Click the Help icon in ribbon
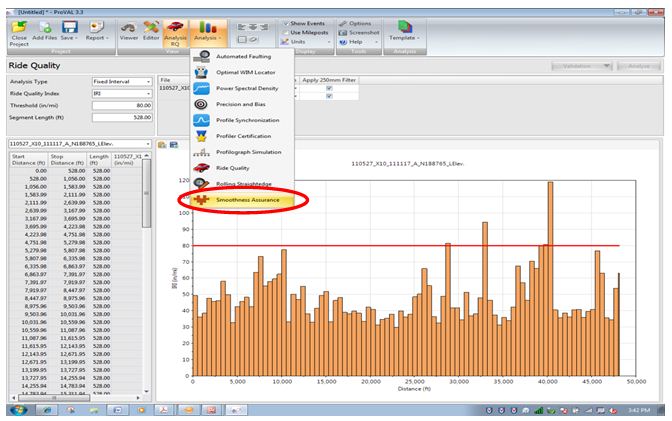Screen dimensions: 672x421 click(343, 42)
